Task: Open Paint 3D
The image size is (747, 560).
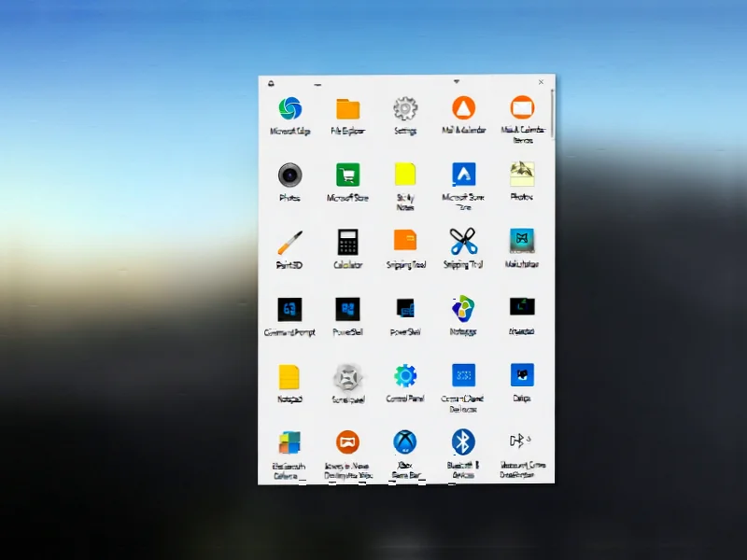Action: coord(289,245)
